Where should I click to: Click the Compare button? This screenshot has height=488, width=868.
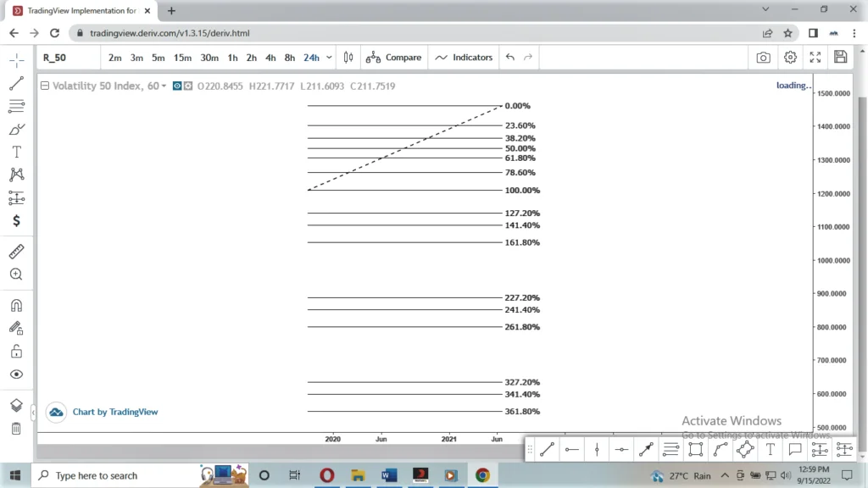(393, 58)
